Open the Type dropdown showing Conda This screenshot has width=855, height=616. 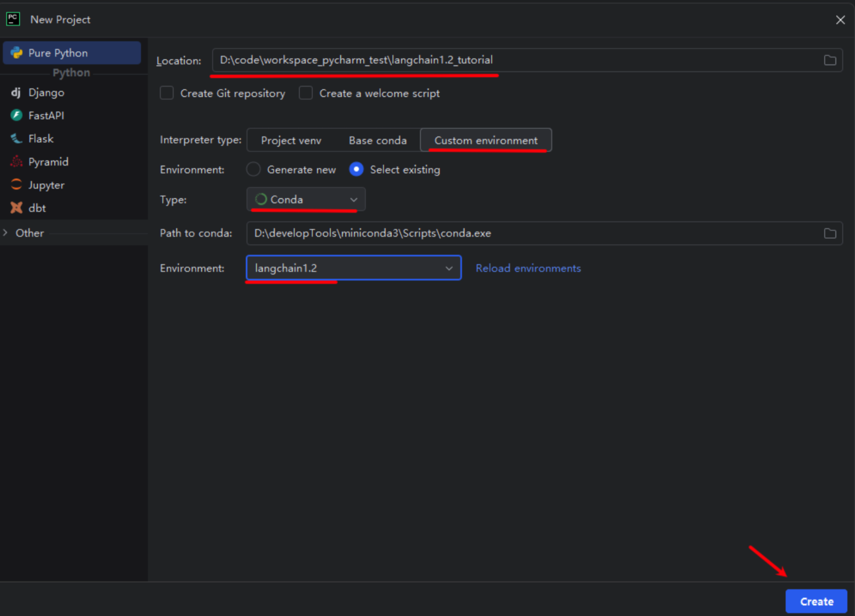306,199
